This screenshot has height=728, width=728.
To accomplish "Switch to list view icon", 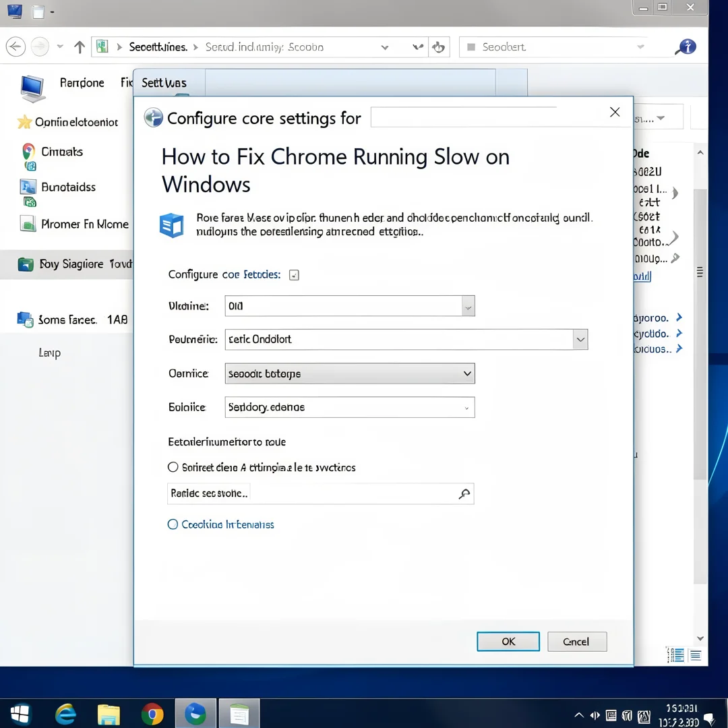I will [696, 655].
